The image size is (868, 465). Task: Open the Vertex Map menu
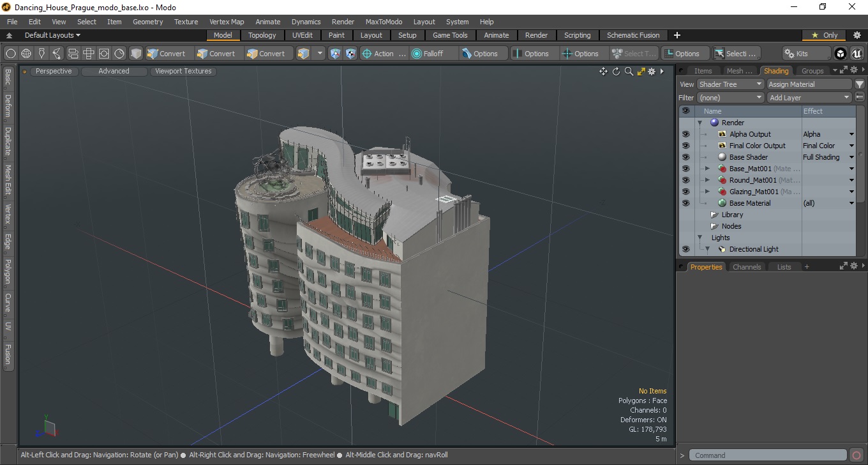tap(227, 22)
